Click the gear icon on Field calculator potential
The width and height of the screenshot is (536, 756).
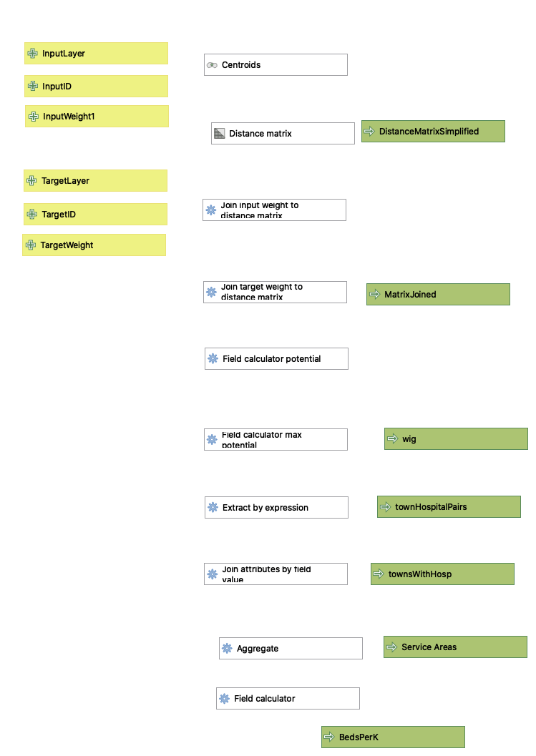coord(213,359)
